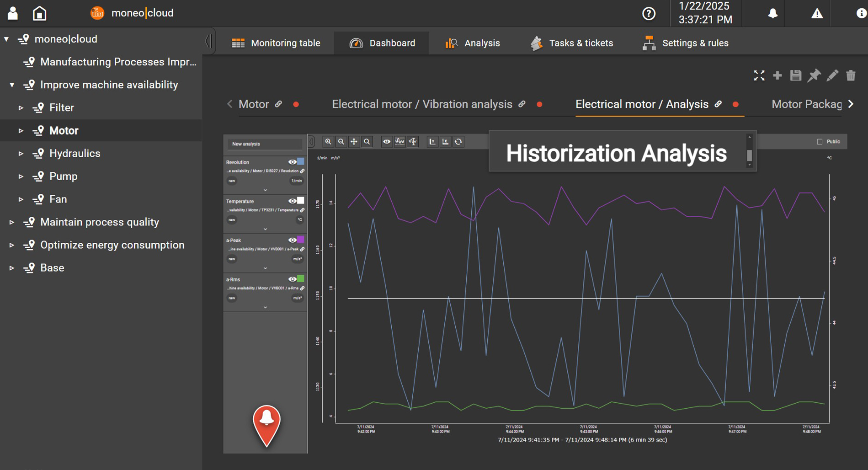The height and width of the screenshot is (470, 868).
Task: Toggle visibility of Revolution series
Action: pyautogui.click(x=292, y=162)
